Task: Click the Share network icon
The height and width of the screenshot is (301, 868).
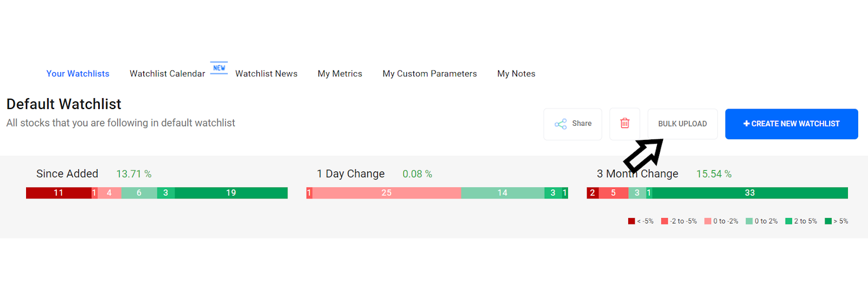Action: (x=560, y=124)
